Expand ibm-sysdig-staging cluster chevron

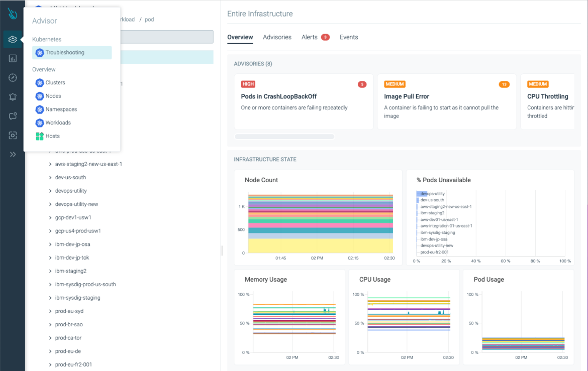tap(50, 298)
